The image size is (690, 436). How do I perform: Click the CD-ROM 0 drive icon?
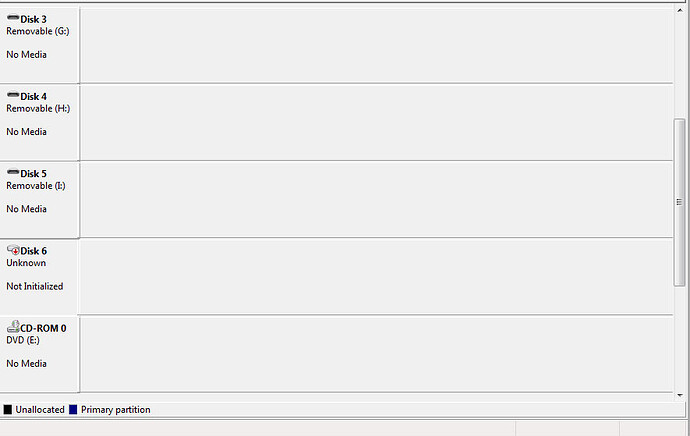click(x=13, y=326)
